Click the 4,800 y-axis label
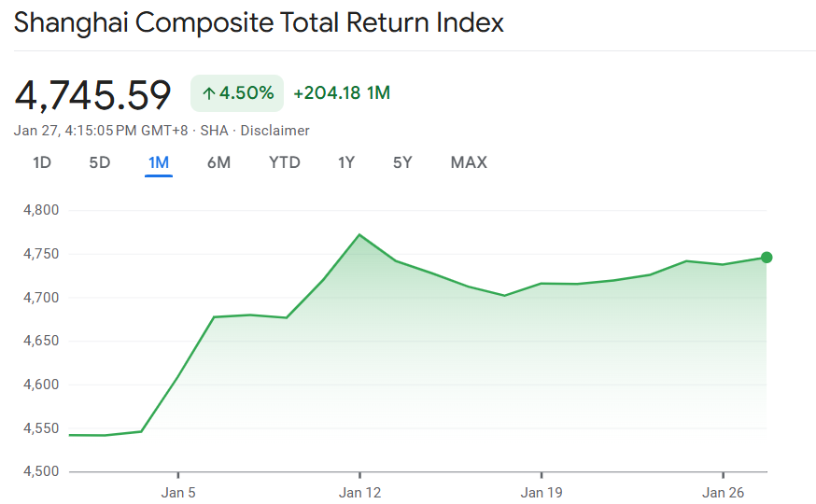The width and height of the screenshot is (816, 504). pos(39,211)
